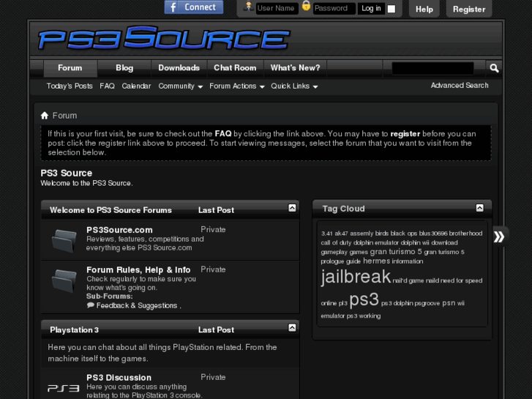The height and width of the screenshot is (399, 532).
Task: Click the PS3 Source site logo
Action: (164, 38)
